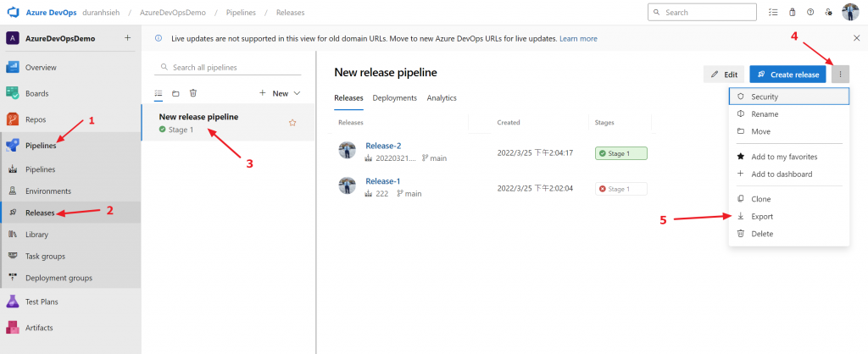Open the marketplace shopping bag icon
Image resolution: width=868 pixels, height=354 pixels.
793,12
